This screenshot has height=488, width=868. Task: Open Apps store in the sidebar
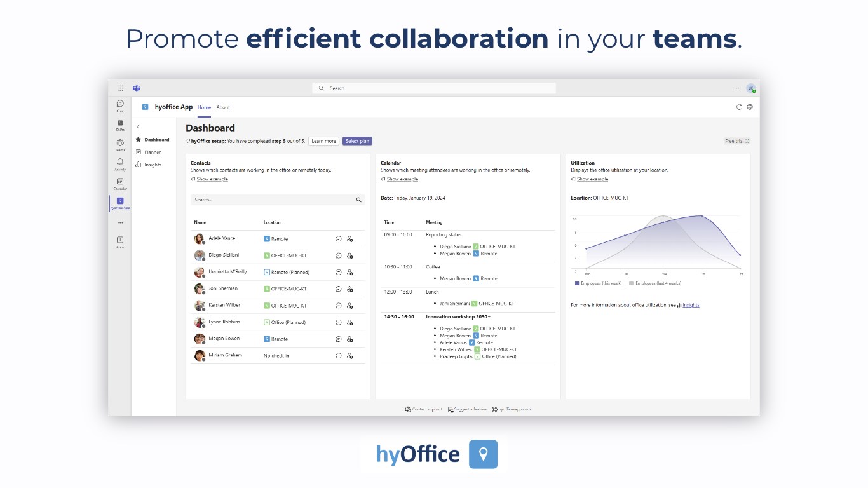[120, 241]
